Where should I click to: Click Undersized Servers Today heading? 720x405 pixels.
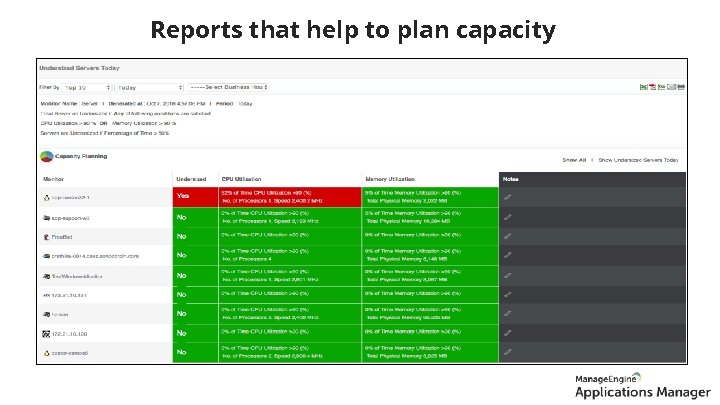[79, 68]
